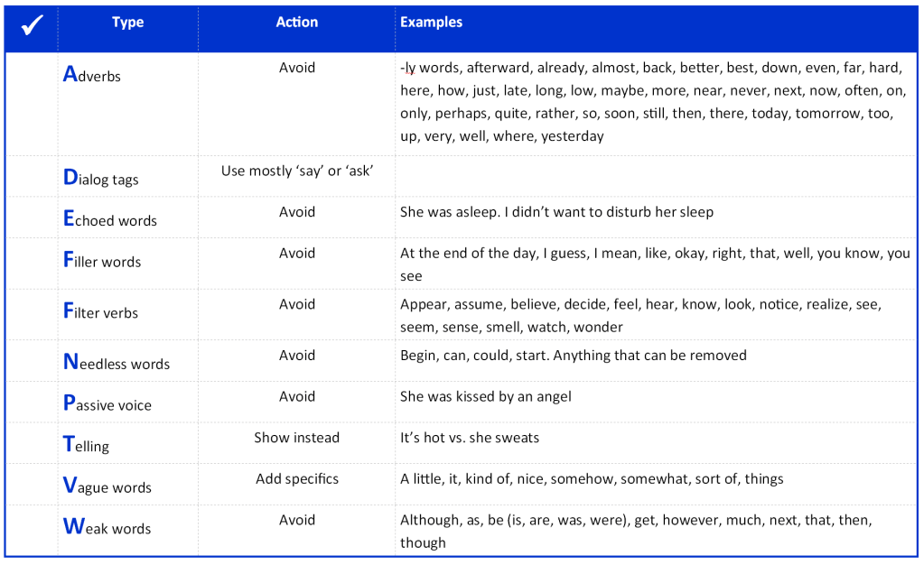Click the 'Filler words' type label

[102, 262]
